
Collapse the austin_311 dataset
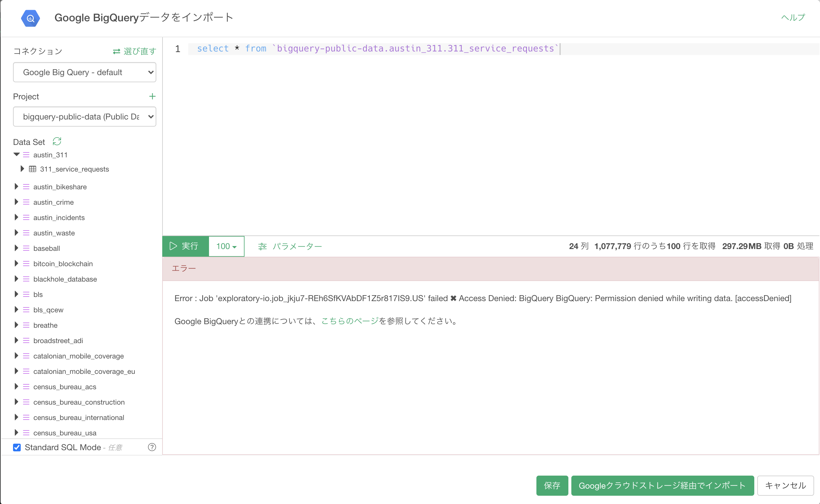click(16, 154)
